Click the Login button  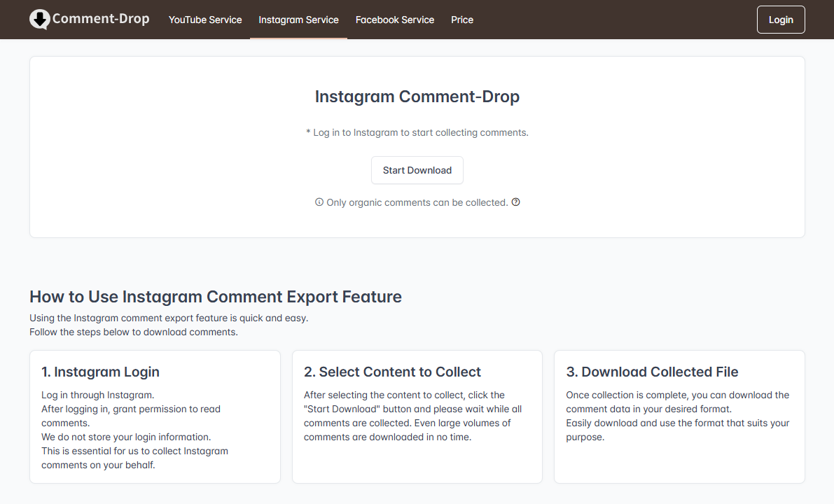coord(781,20)
